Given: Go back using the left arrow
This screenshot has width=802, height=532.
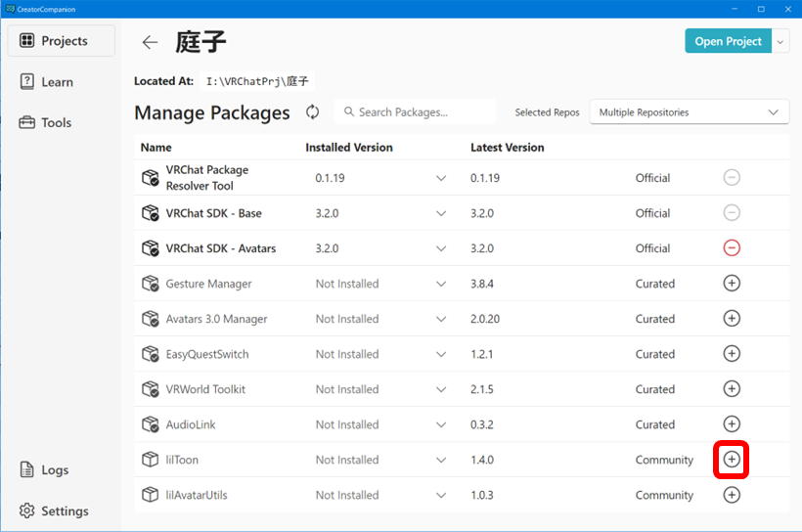Looking at the screenshot, I should coord(150,42).
